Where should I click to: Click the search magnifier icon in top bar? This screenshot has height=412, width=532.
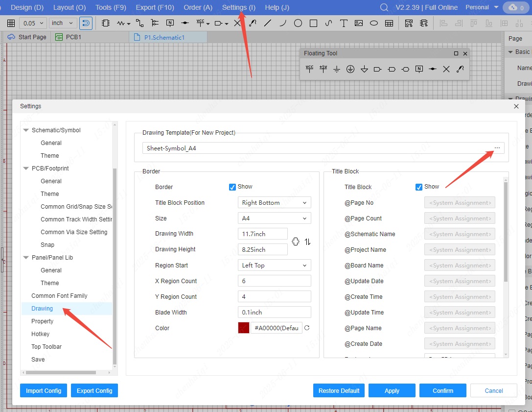click(384, 7)
